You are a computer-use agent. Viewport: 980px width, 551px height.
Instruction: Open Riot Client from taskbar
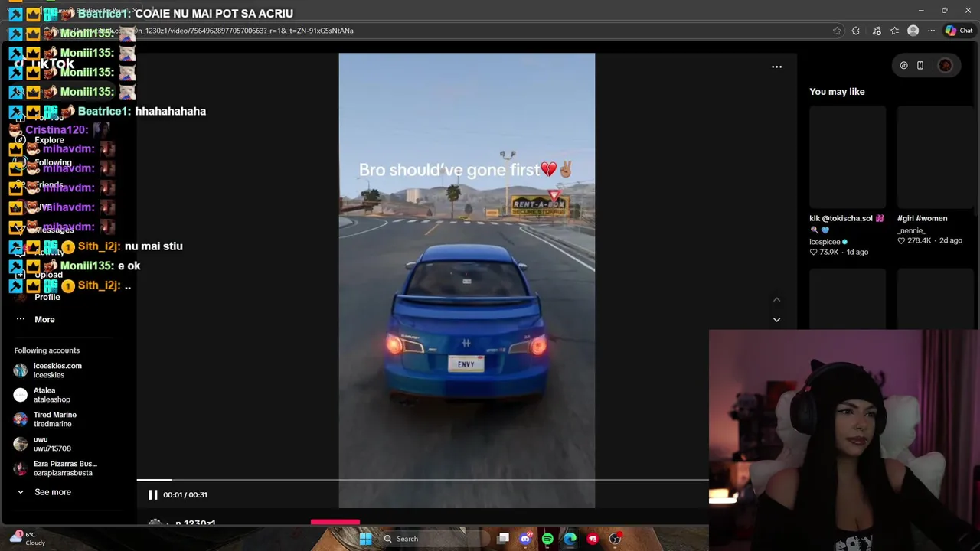(x=592, y=539)
